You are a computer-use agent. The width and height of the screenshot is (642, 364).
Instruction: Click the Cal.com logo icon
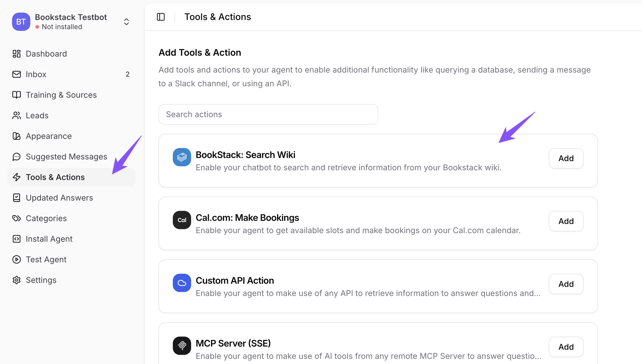182,220
